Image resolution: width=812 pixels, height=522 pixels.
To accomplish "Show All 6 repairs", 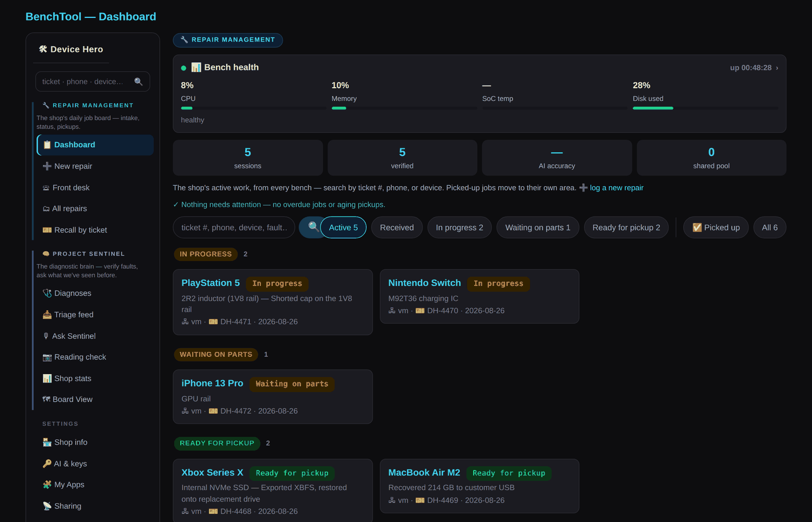I will (770, 227).
